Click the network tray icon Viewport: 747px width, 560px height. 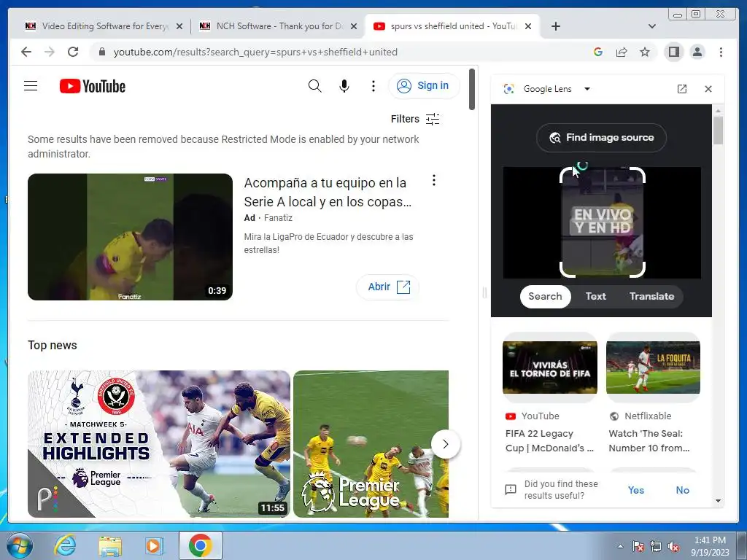(656, 547)
